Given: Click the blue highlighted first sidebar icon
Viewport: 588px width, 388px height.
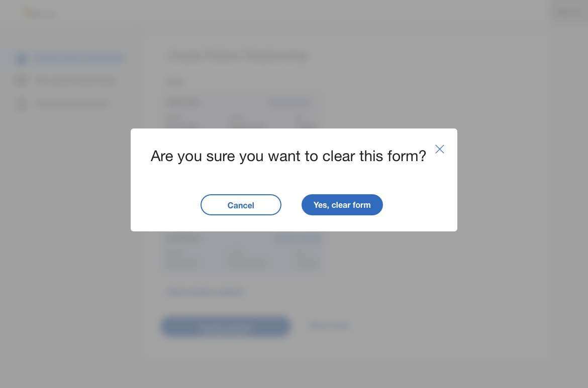Looking at the screenshot, I should (x=21, y=59).
